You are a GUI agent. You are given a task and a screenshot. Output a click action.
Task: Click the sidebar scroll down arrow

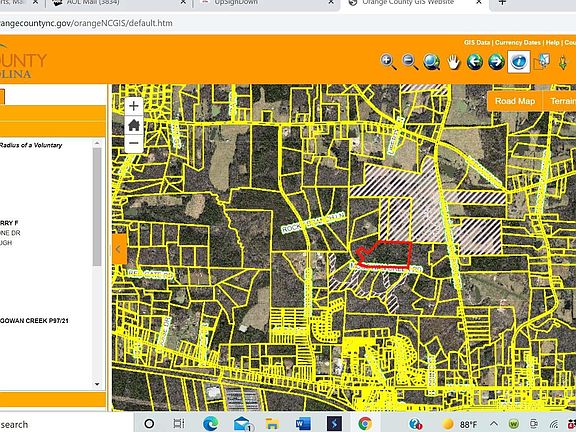click(97, 384)
